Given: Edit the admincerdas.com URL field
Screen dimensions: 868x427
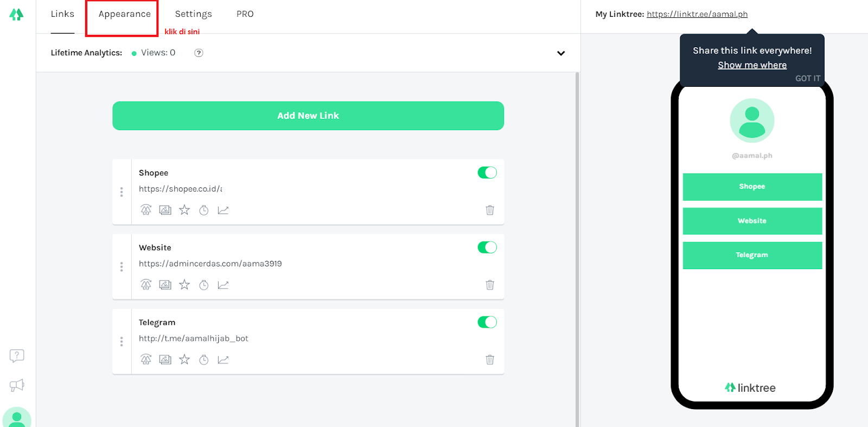Looking at the screenshot, I should [210, 264].
